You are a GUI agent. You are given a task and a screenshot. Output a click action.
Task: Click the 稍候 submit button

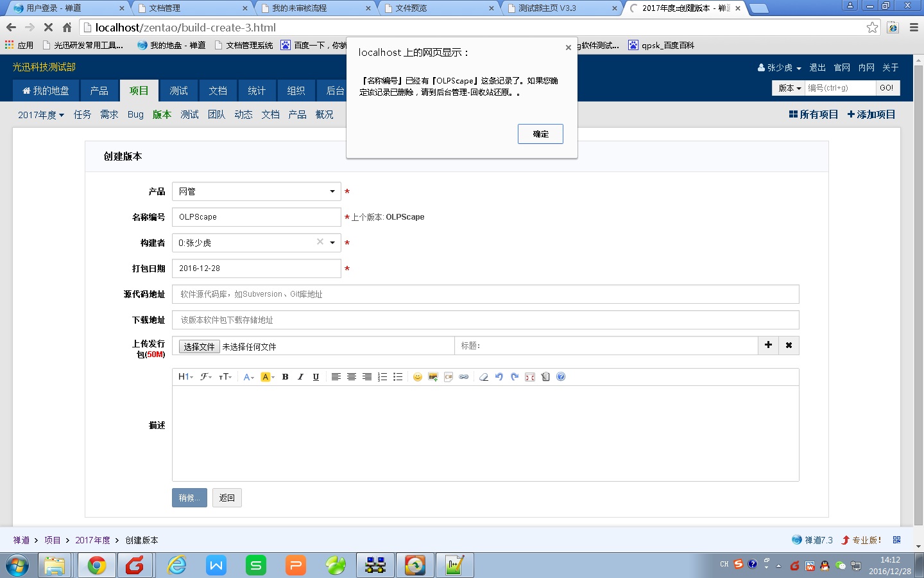point(189,498)
